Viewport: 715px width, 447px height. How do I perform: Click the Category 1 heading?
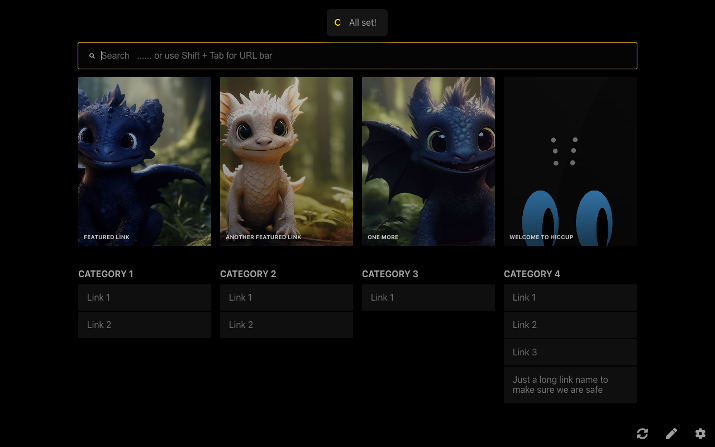pyautogui.click(x=105, y=274)
